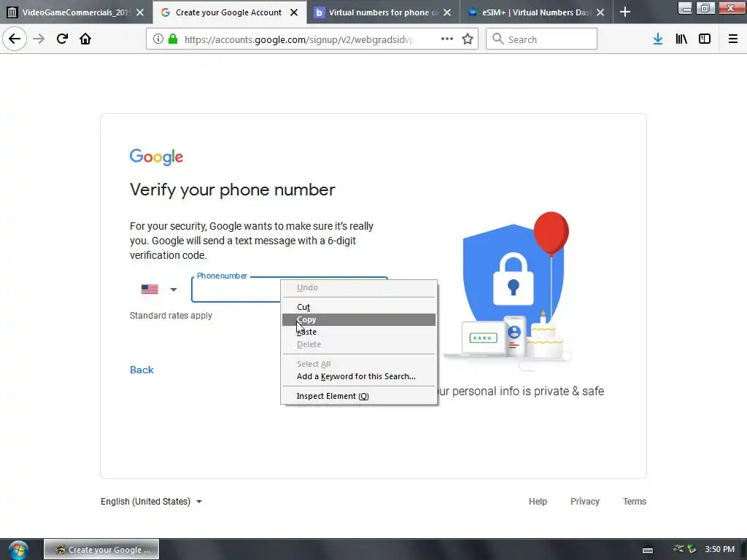
Task: Click the forward navigation arrow
Action: coord(39,39)
